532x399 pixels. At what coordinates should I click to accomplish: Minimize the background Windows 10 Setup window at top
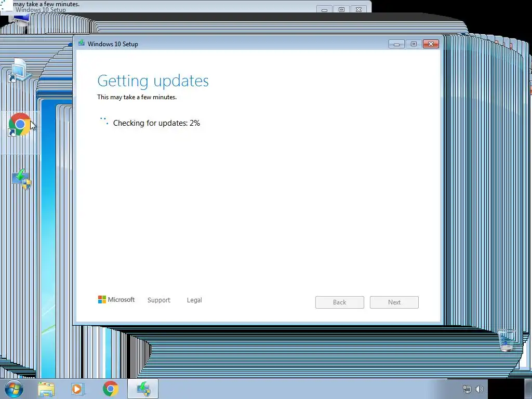click(324, 9)
